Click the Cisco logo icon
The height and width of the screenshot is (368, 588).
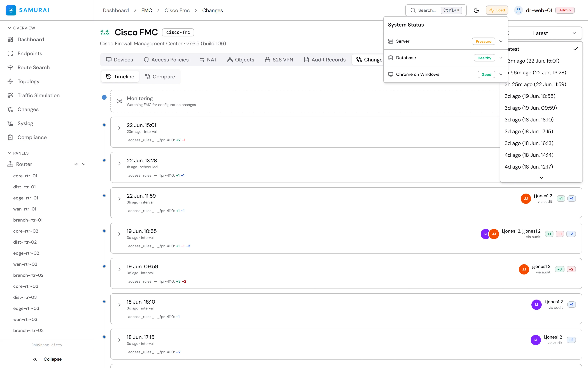[x=105, y=33]
